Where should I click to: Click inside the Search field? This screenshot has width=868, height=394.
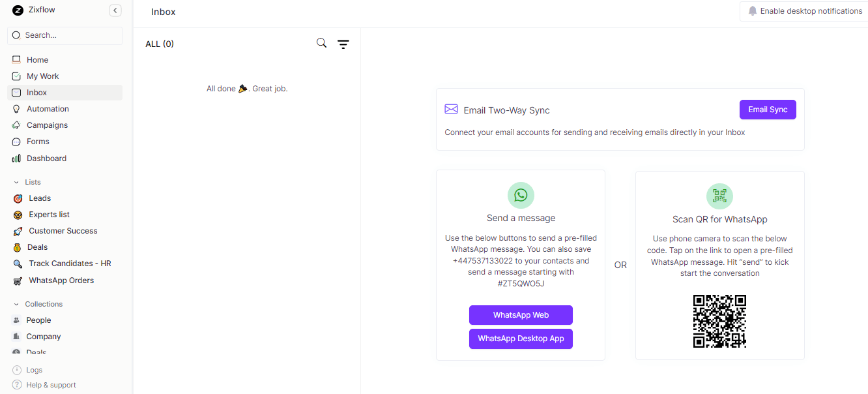point(65,35)
